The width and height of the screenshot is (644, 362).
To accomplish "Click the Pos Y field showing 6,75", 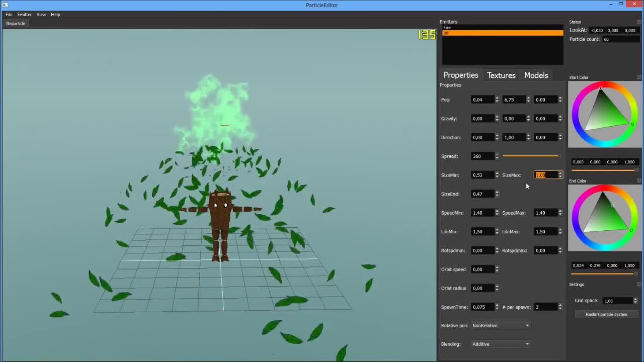I will point(514,100).
